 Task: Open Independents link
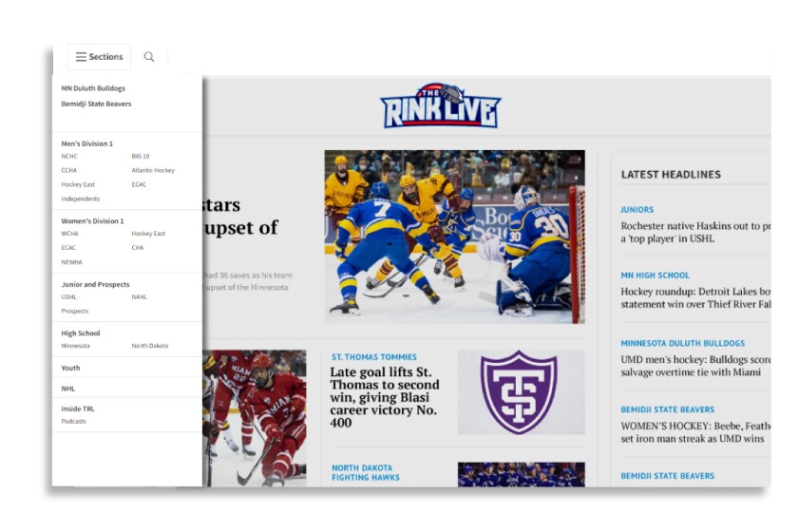coord(81,199)
